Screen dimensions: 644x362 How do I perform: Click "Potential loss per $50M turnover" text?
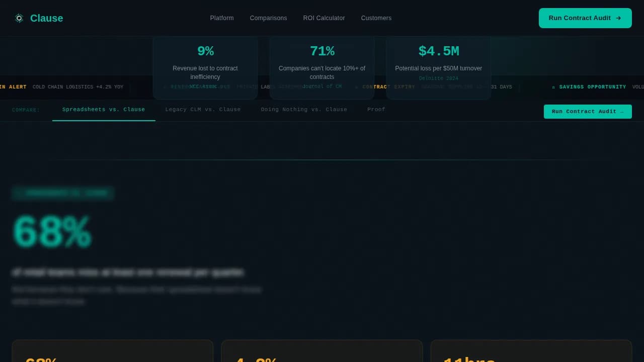click(439, 68)
